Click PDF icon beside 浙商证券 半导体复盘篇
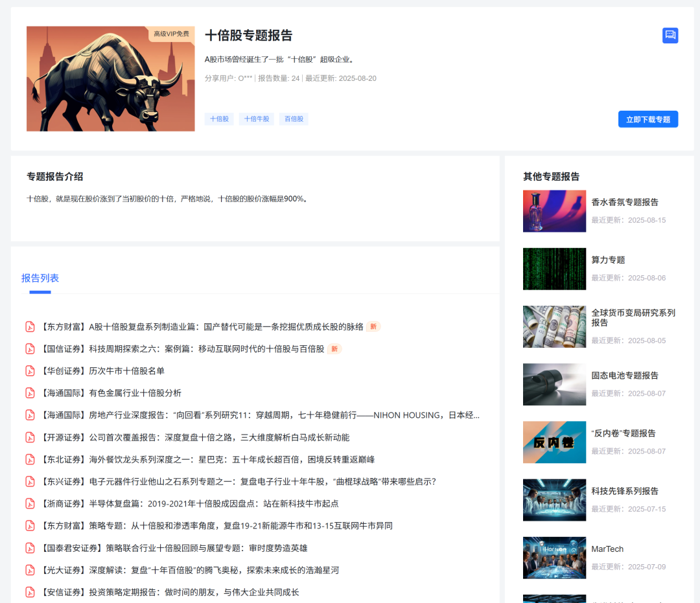 [x=30, y=503]
